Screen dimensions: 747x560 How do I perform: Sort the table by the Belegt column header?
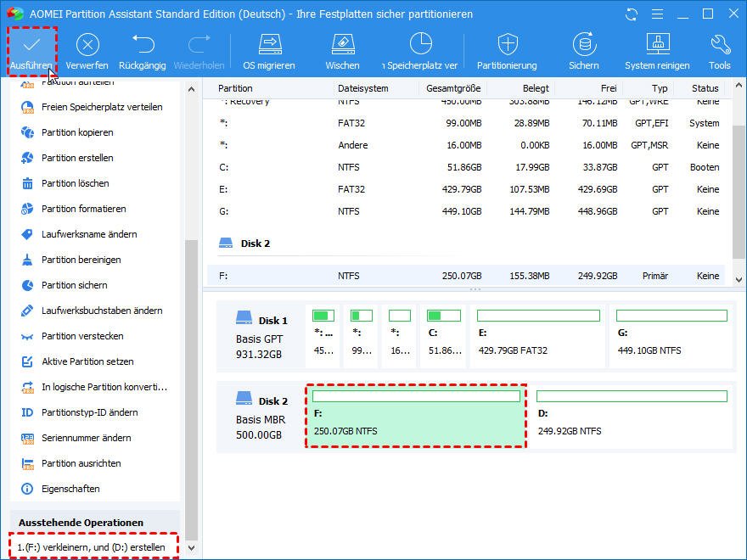tap(536, 88)
